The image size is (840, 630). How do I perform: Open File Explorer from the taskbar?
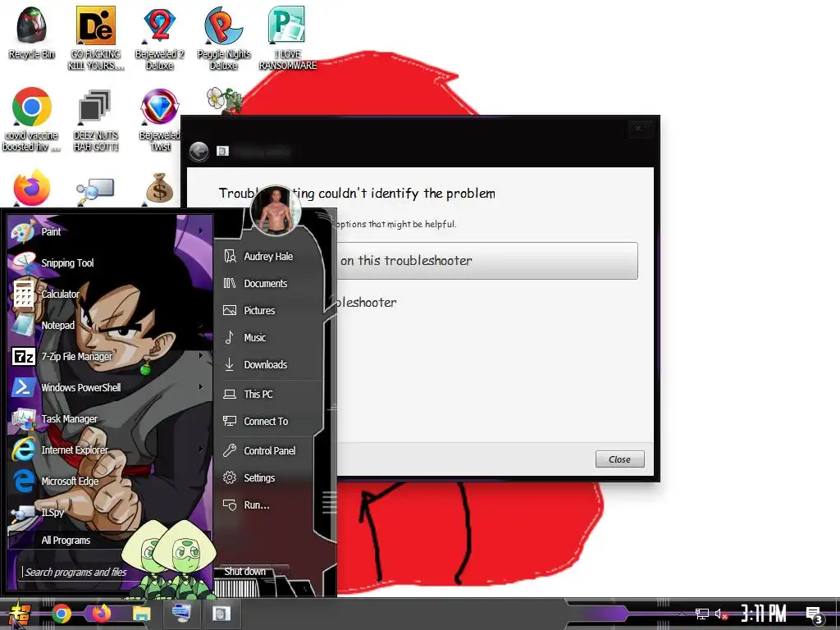coord(141,614)
